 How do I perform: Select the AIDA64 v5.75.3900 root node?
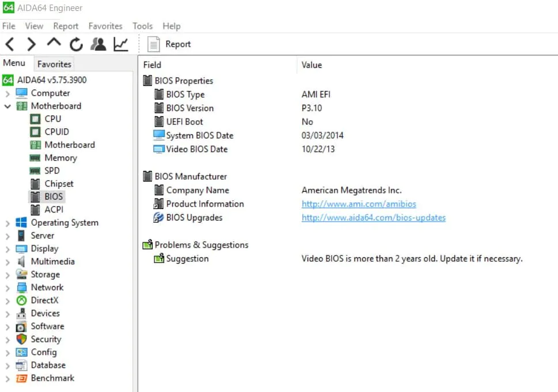52,80
